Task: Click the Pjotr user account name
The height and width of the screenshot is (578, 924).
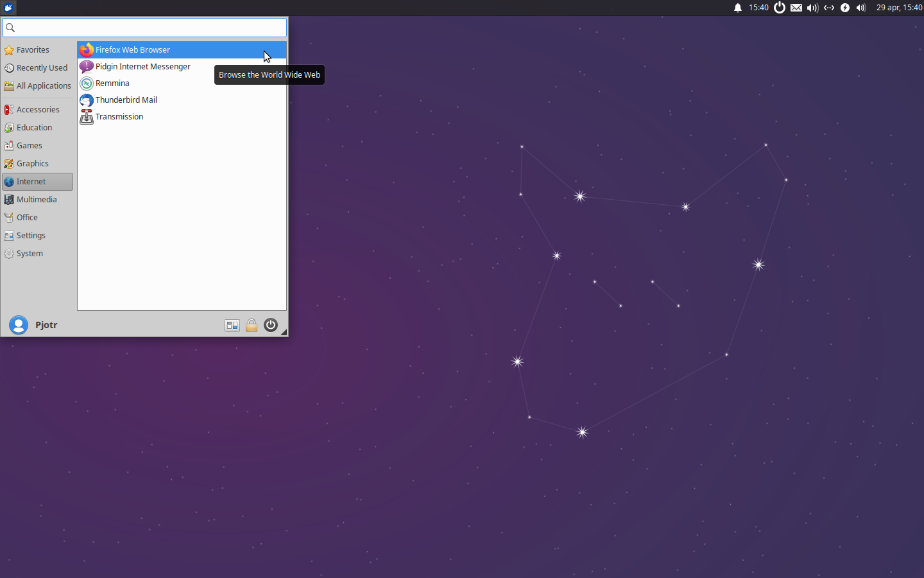Action: coord(46,325)
